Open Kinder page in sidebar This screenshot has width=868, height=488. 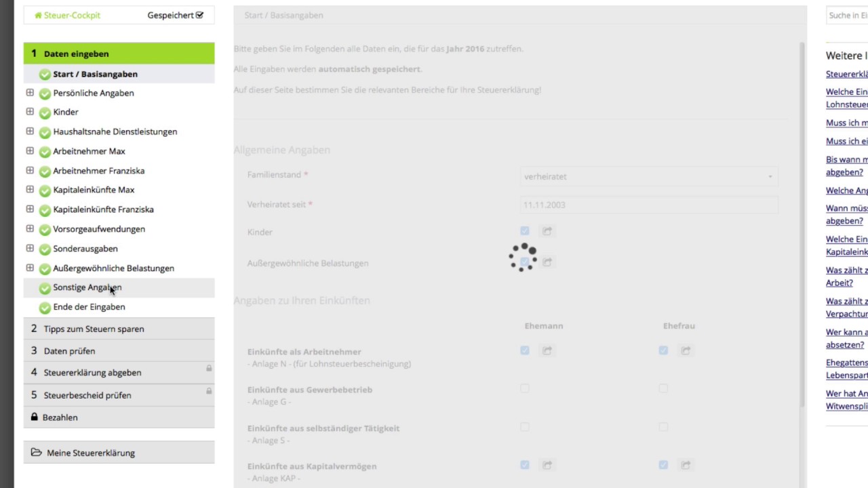[66, 112]
